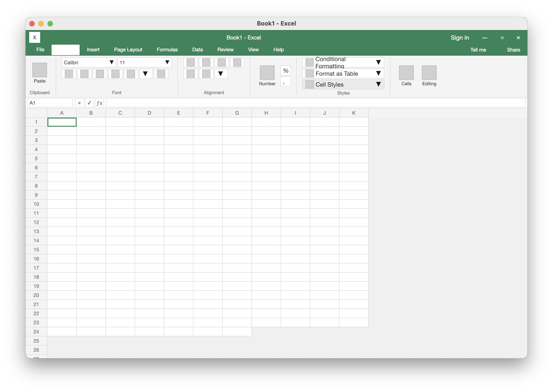Select cell A1 in the grid
The width and height of the screenshot is (553, 392).
[x=62, y=122]
